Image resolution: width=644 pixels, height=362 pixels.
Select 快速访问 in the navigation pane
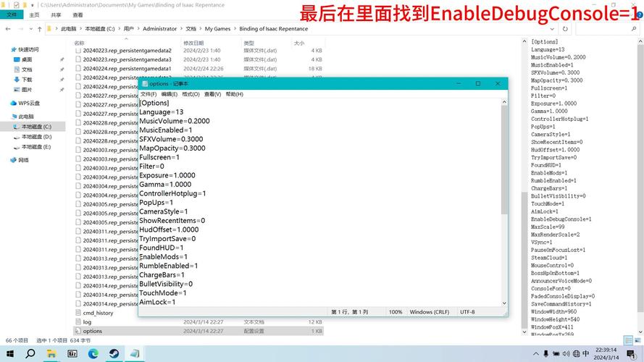click(28, 49)
